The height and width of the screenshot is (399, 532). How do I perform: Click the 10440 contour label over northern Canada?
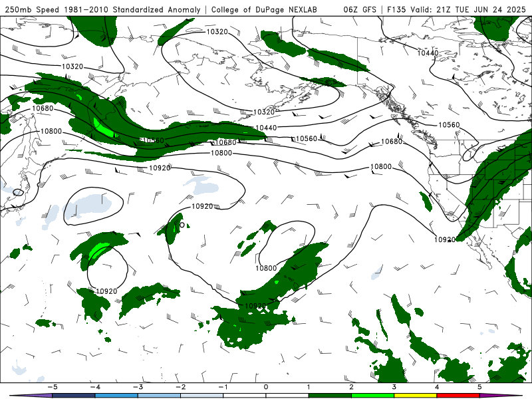point(428,53)
